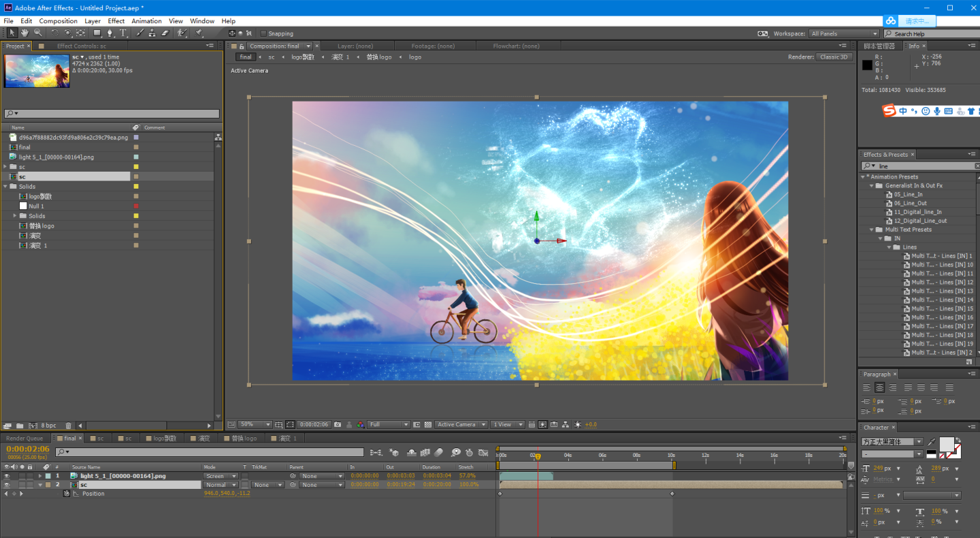This screenshot has width=980, height=538.
Task: Open the Active Camera view dropdown
Action: tap(461, 424)
